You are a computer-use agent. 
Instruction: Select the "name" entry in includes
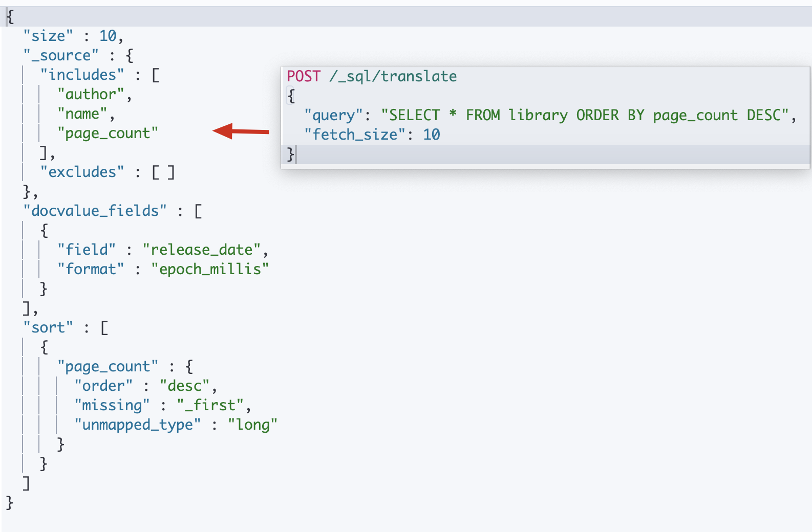coord(82,114)
